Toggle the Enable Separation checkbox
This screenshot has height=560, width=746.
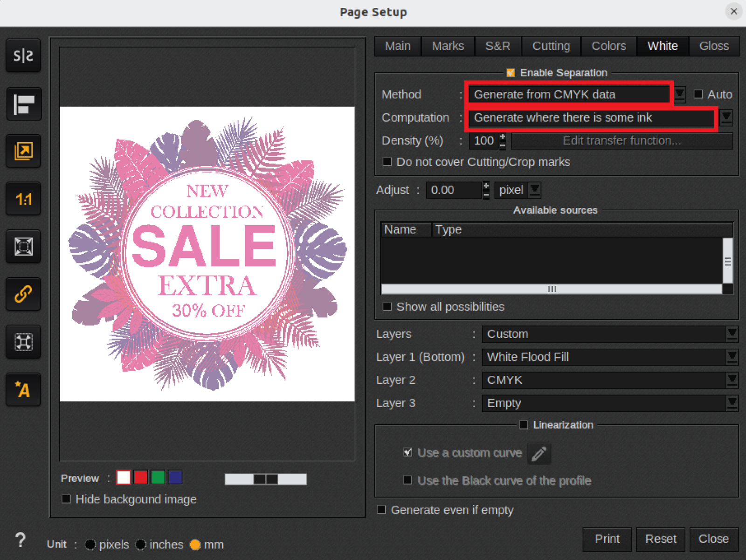511,73
